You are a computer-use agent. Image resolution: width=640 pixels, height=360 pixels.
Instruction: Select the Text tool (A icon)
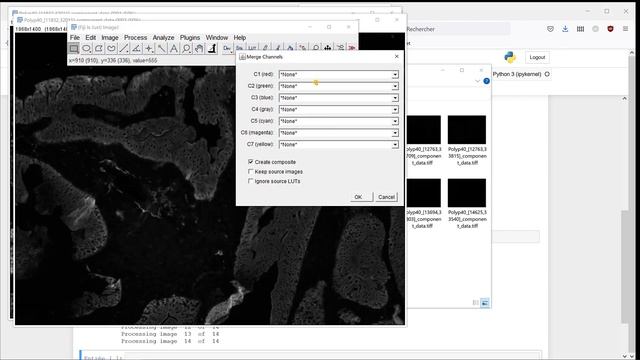[174, 49]
